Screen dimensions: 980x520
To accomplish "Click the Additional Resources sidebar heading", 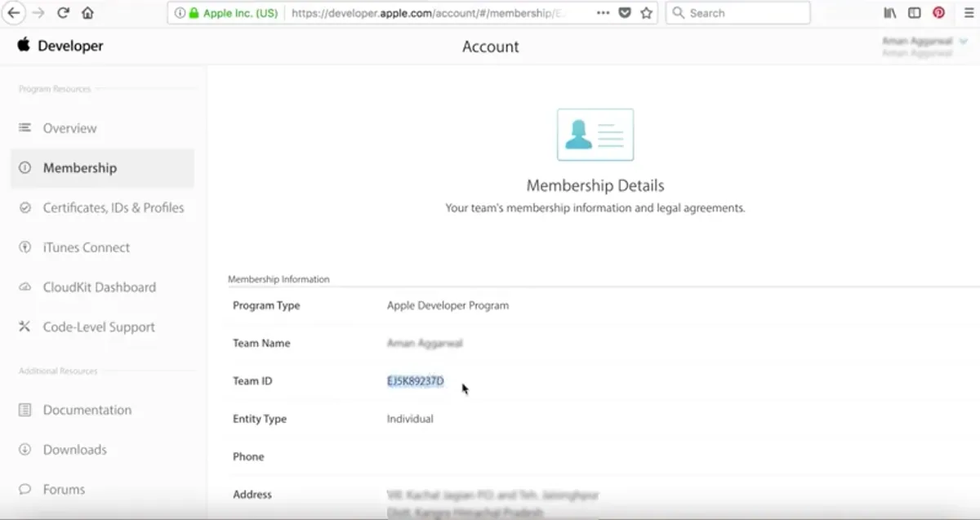I will 58,371.
